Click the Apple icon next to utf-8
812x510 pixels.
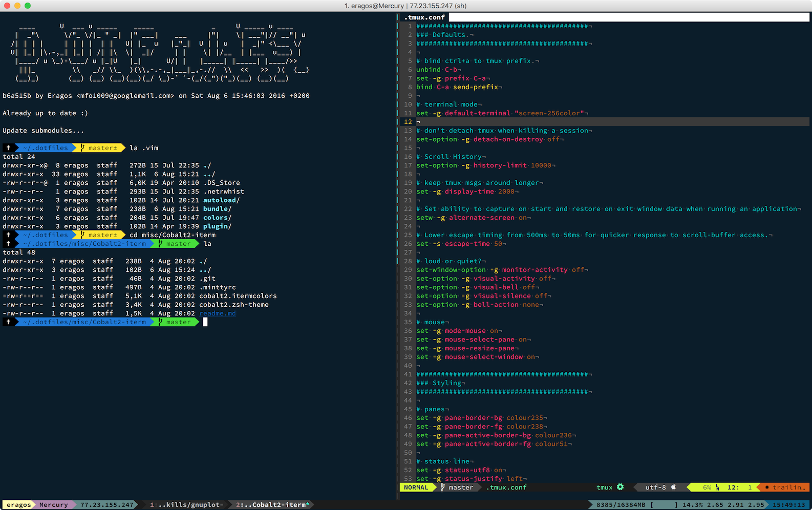[673, 487]
